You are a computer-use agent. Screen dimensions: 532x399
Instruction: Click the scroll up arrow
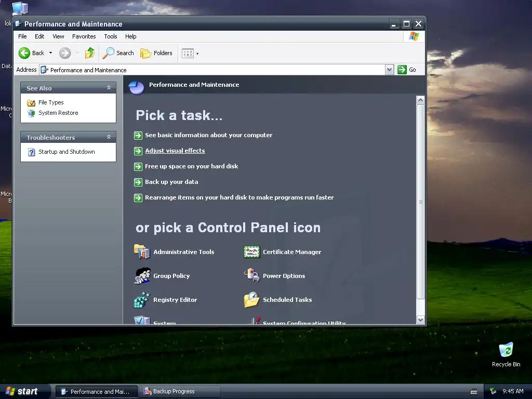(420, 100)
